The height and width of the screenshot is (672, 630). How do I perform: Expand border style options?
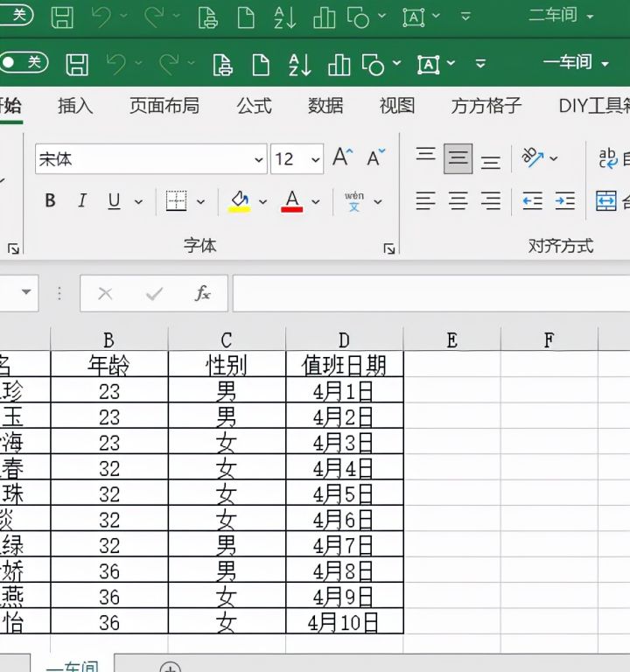click(x=200, y=201)
